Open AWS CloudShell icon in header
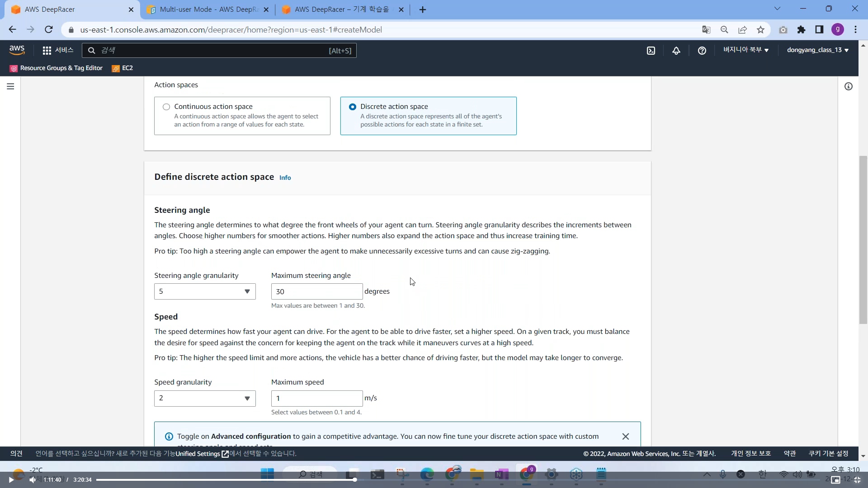This screenshot has height=488, width=868. (651, 51)
